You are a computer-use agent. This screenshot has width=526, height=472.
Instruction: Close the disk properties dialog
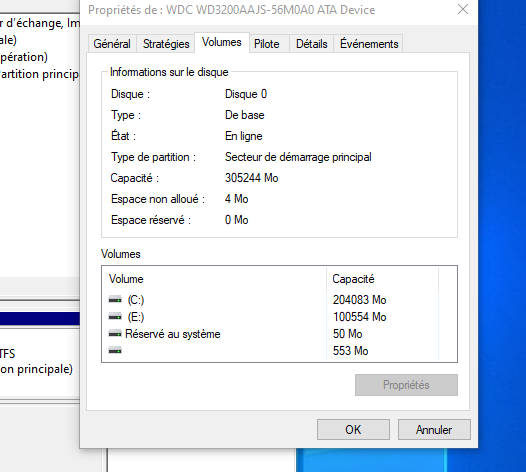click(x=463, y=9)
